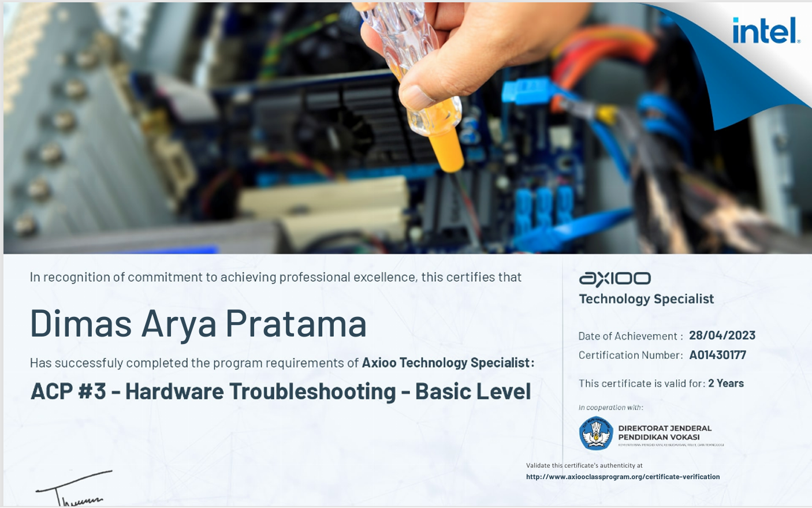Click the Direktorat Jenderal Pendidikan Vokasi emblem
This screenshot has height=508, width=812.
[596, 434]
